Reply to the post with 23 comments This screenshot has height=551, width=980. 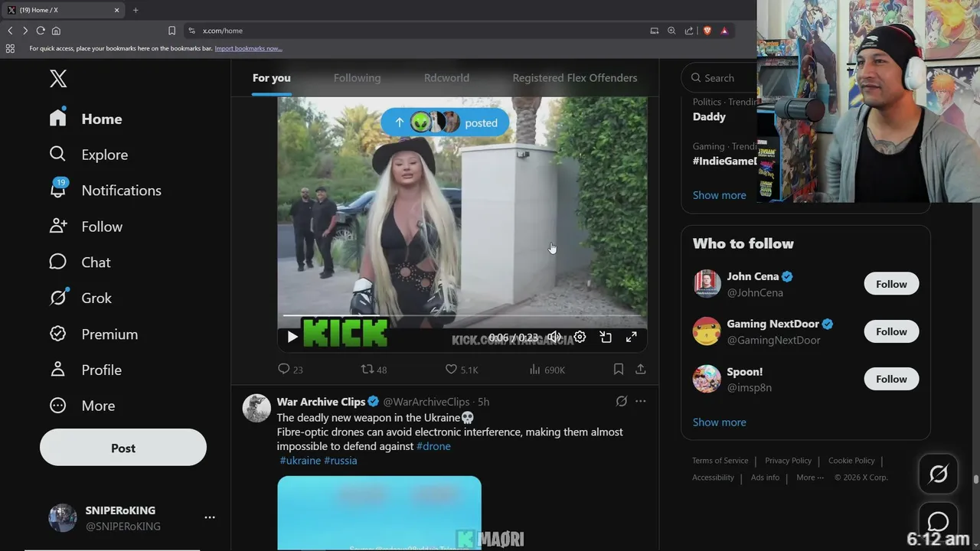click(x=290, y=370)
